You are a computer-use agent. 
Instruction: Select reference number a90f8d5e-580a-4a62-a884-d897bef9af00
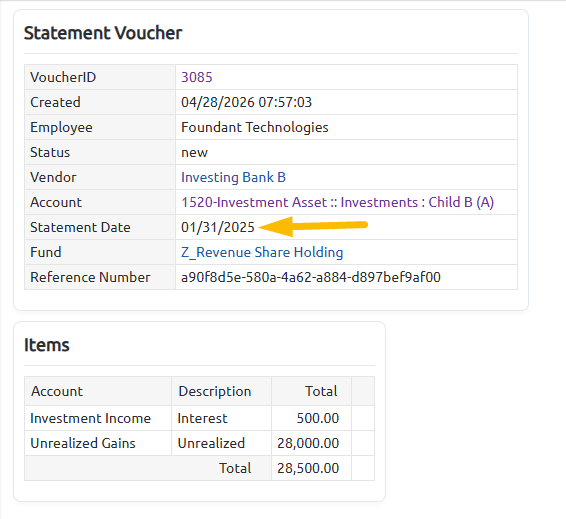point(310,277)
